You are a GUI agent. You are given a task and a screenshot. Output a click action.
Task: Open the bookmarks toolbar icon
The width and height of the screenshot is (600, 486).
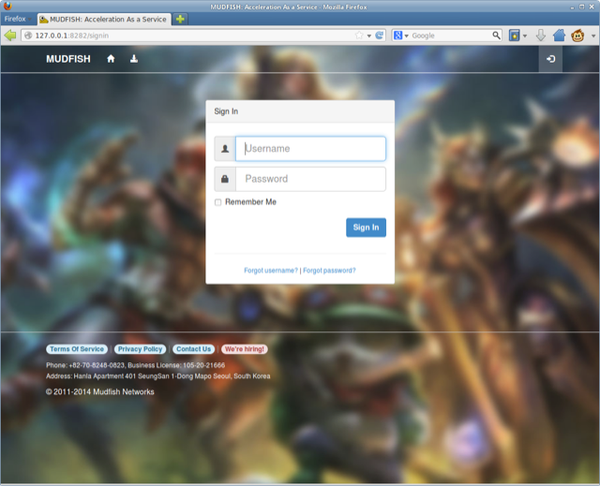[514, 36]
